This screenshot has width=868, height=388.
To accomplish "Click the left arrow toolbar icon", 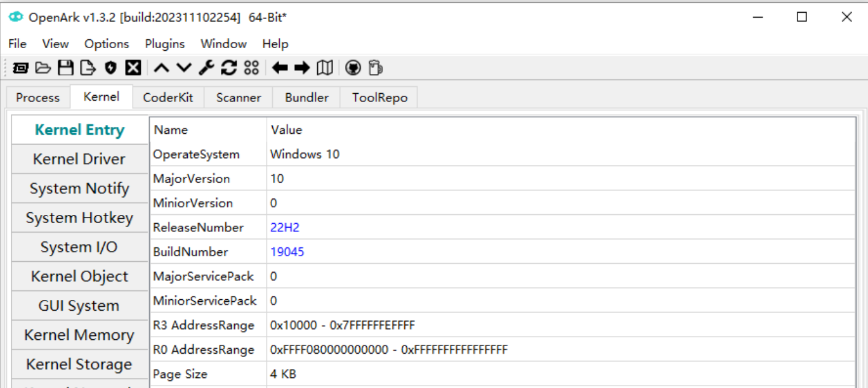I will (x=280, y=68).
